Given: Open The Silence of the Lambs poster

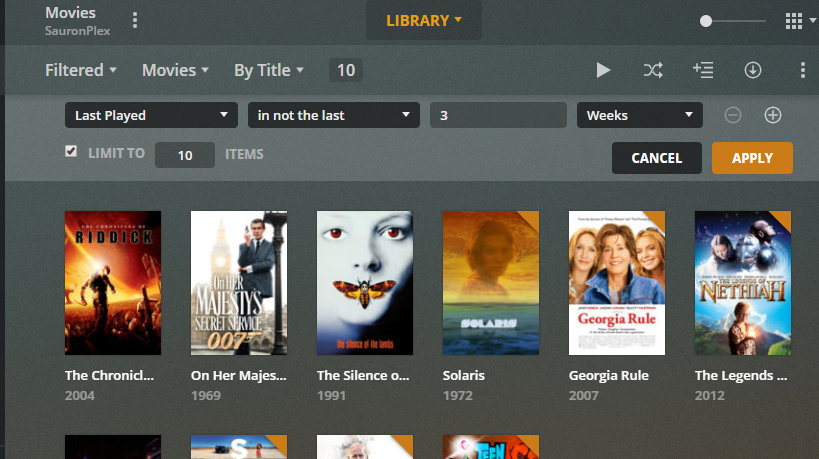Looking at the screenshot, I should (x=365, y=283).
